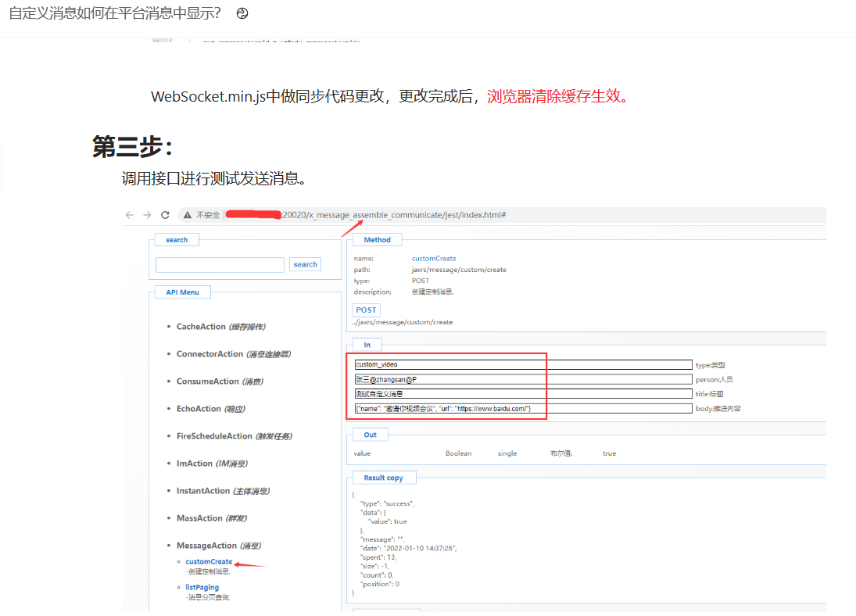Screen dimensions: 856x616
Task: Click the icon beside the page title
Action: click(242, 13)
